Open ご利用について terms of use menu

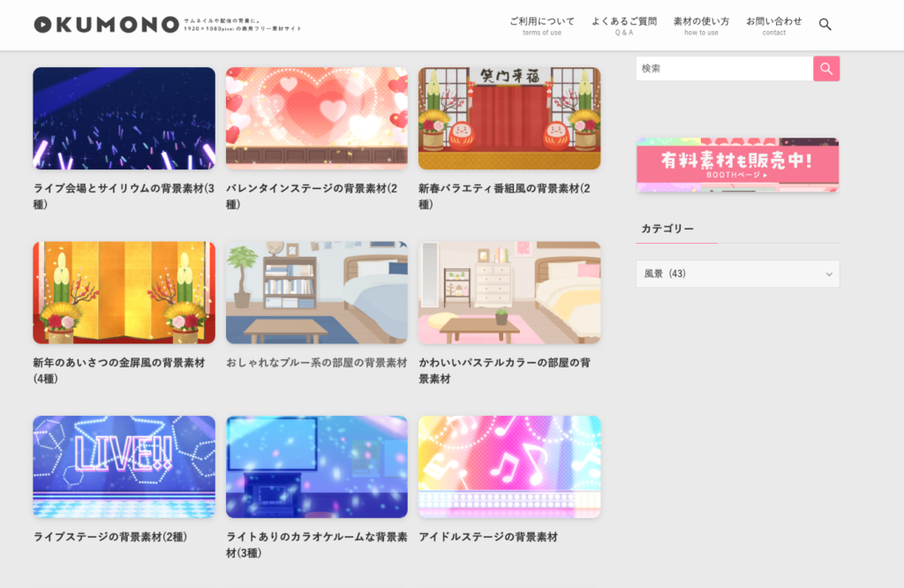(x=542, y=26)
